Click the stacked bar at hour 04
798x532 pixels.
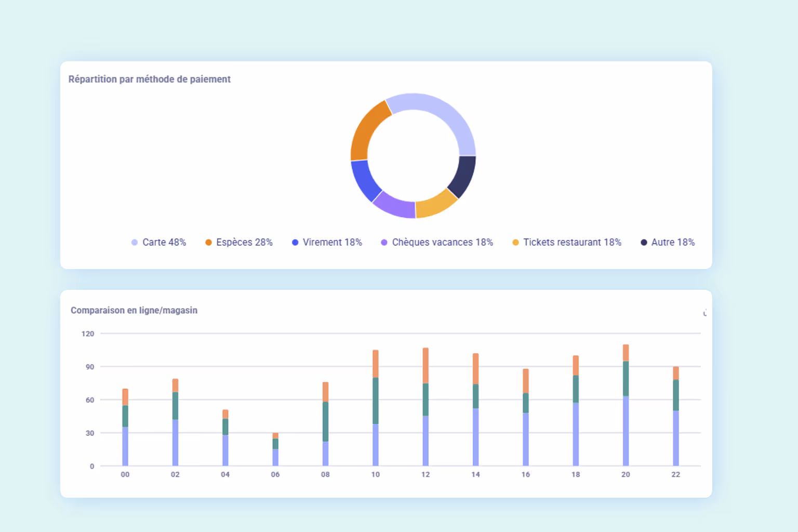225,438
